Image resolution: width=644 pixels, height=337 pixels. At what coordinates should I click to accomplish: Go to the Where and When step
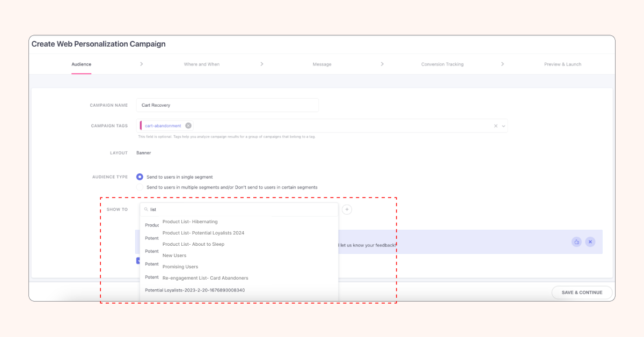pyautogui.click(x=202, y=64)
